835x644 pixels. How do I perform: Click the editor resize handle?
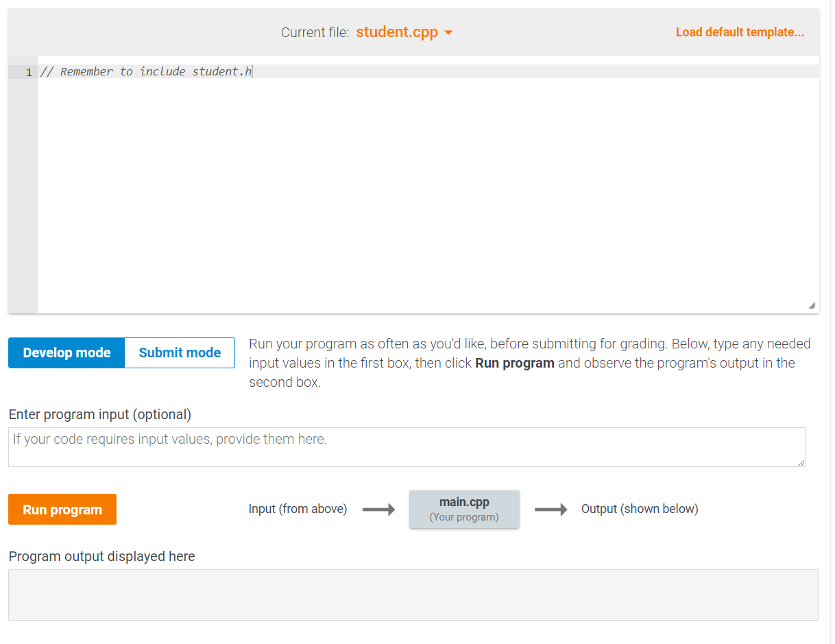pyautogui.click(x=812, y=304)
